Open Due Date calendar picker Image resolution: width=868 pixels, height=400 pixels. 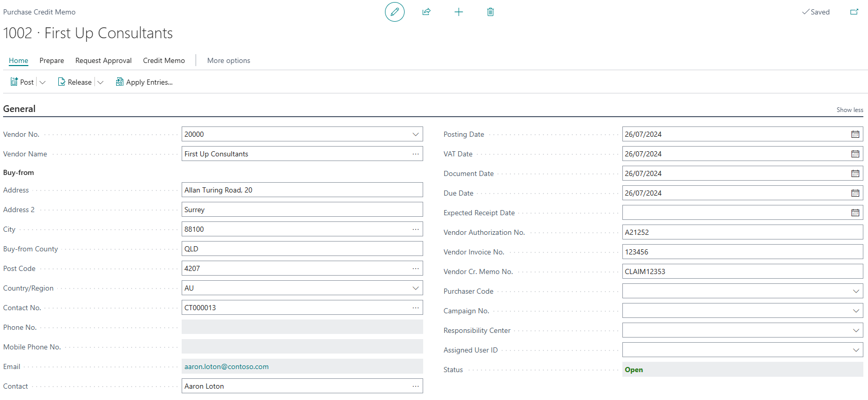tap(855, 193)
